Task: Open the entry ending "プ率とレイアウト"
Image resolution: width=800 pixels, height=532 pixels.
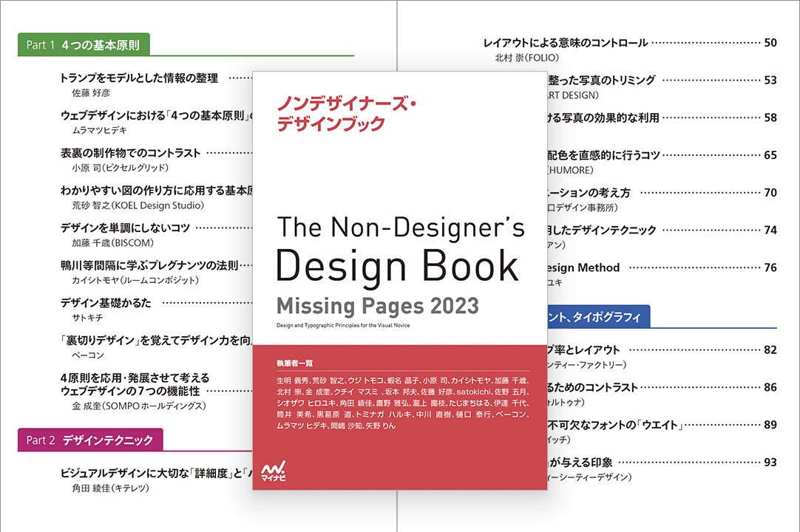Action: [x=584, y=350]
